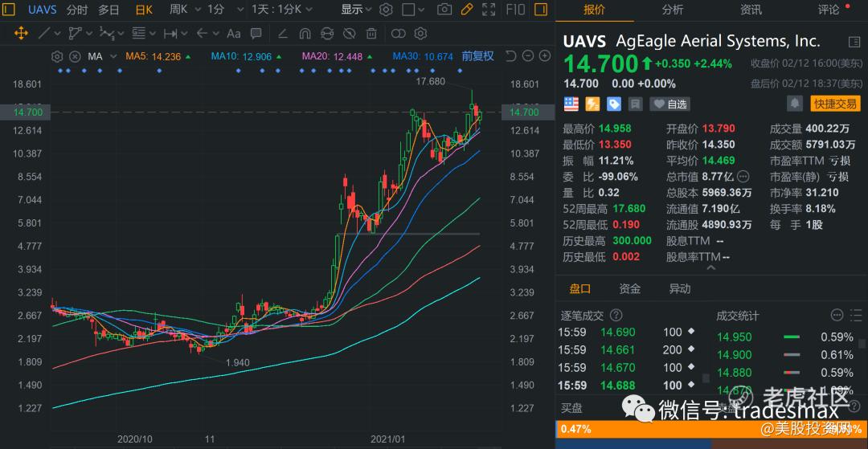Zoom out the chart with minus
868x449 pixels.
[x=528, y=56]
